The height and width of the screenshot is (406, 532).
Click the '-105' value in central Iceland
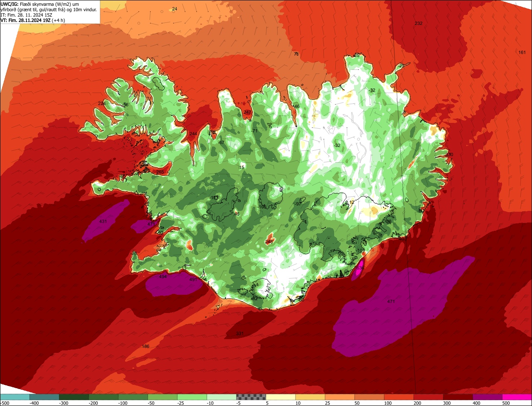[262, 207]
